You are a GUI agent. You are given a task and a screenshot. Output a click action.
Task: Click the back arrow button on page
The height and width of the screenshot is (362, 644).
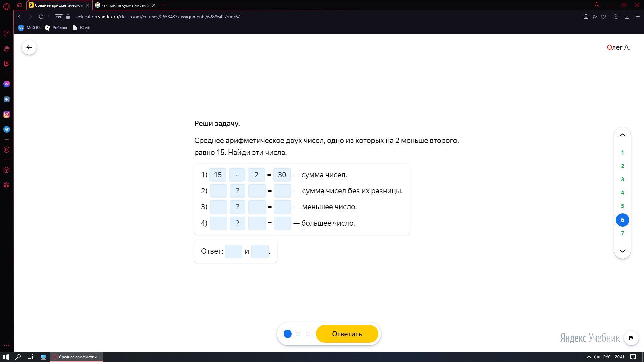point(29,47)
